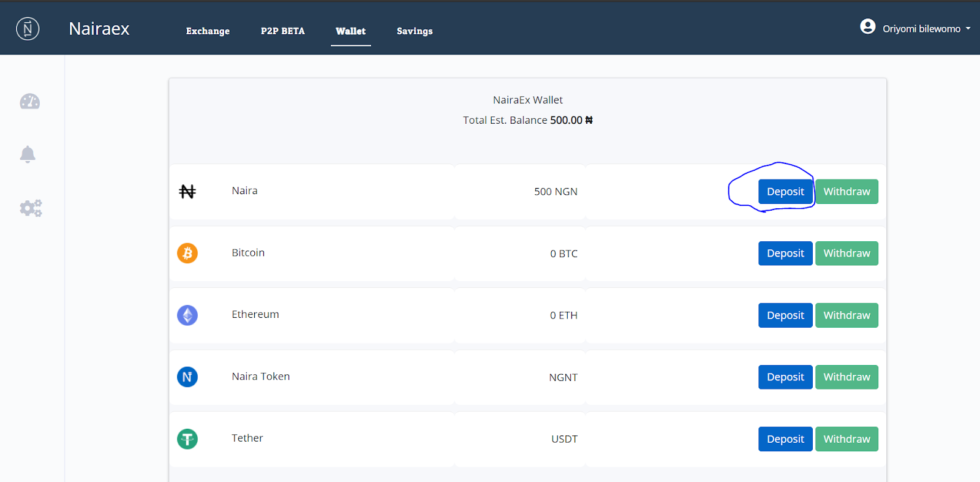
Task: Click the Total Est. Balance 500.00 amount
Action: click(571, 120)
